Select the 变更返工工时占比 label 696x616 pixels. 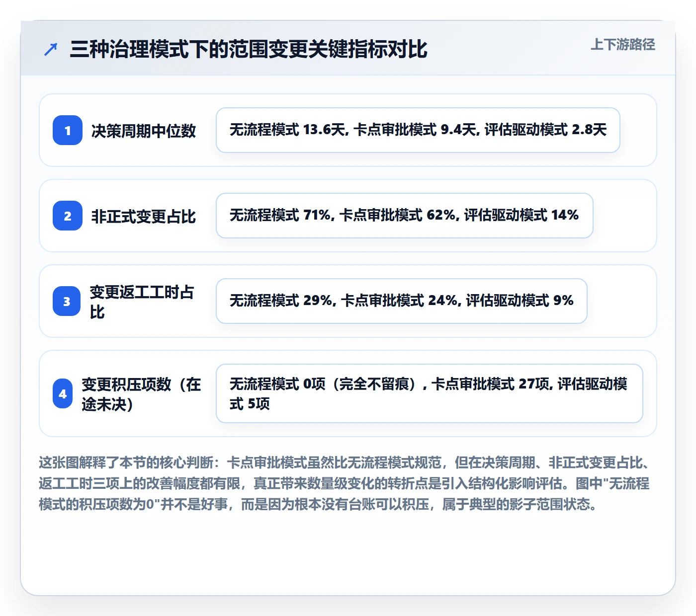point(142,302)
